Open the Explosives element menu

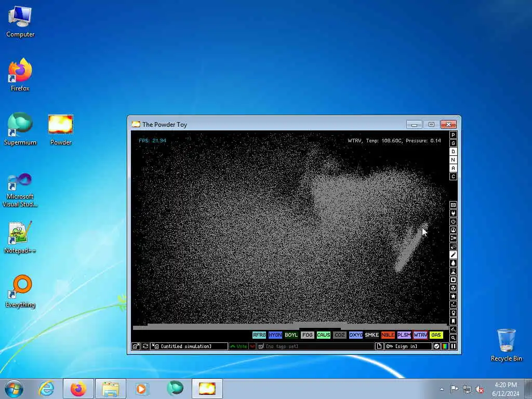click(453, 246)
